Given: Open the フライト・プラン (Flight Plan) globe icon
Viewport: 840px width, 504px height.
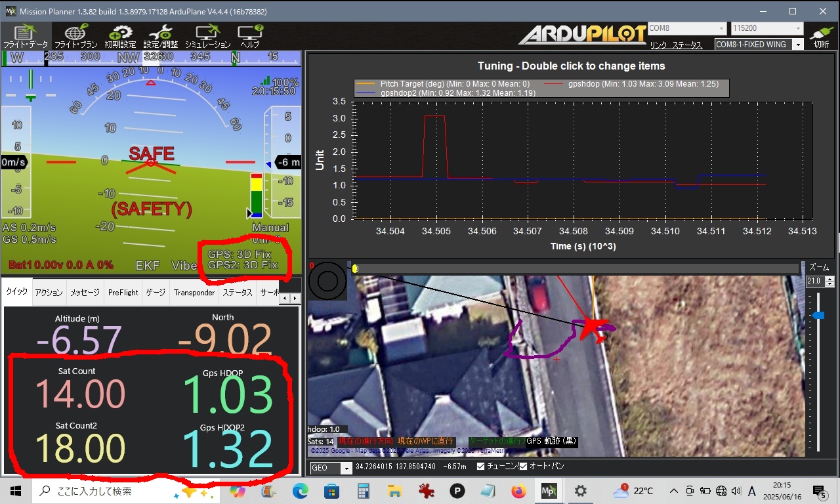Looking at the screenshot, I should pyautogui.click(x=76, y=36).
